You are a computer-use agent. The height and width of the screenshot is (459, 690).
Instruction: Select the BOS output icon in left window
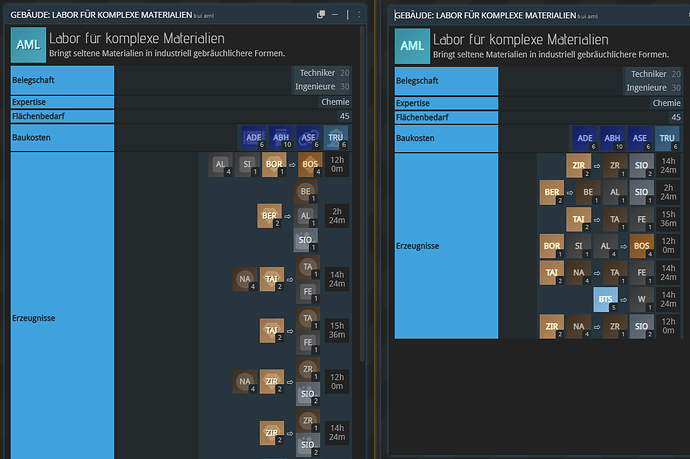[310, 164]
